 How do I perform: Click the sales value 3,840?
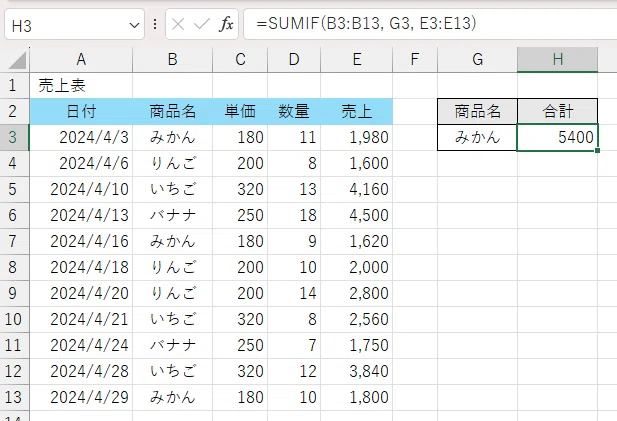click(357, 371)
